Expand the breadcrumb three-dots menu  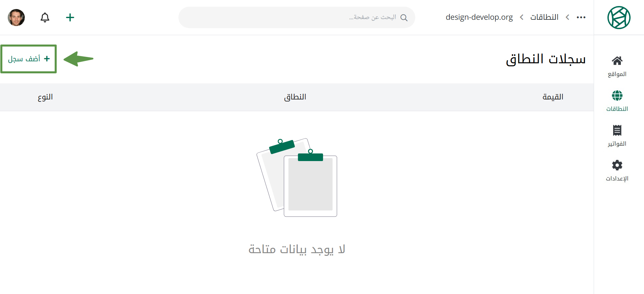(581, 17)
